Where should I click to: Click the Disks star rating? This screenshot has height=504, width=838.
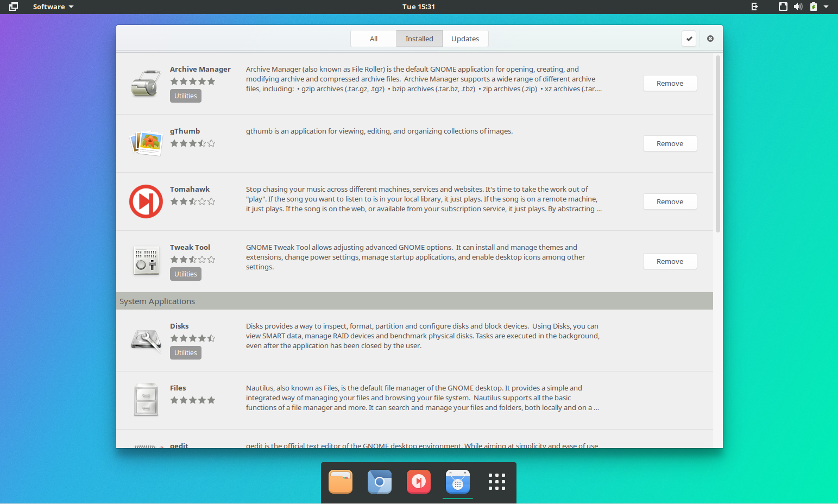[193, 338]
